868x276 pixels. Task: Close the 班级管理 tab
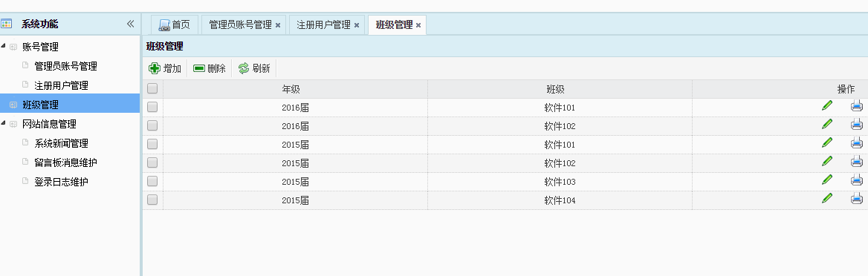(418, 25)
